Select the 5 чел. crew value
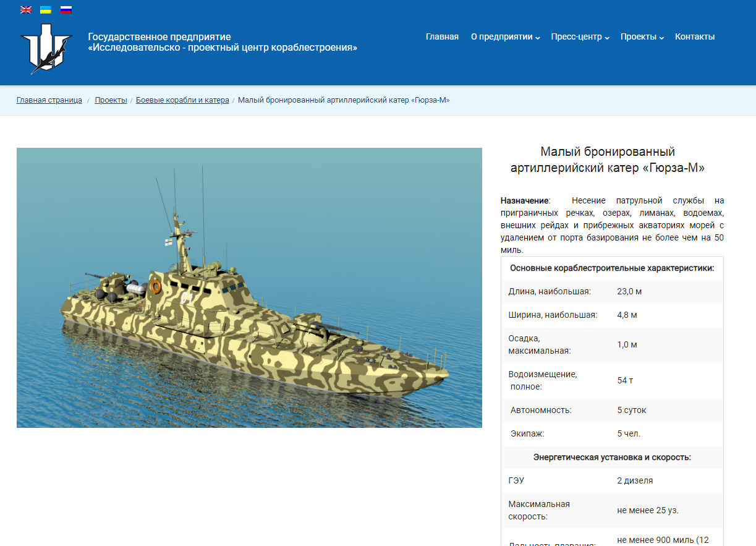The width and height of the screenshot is (756, 546). (x=629, y=433)
